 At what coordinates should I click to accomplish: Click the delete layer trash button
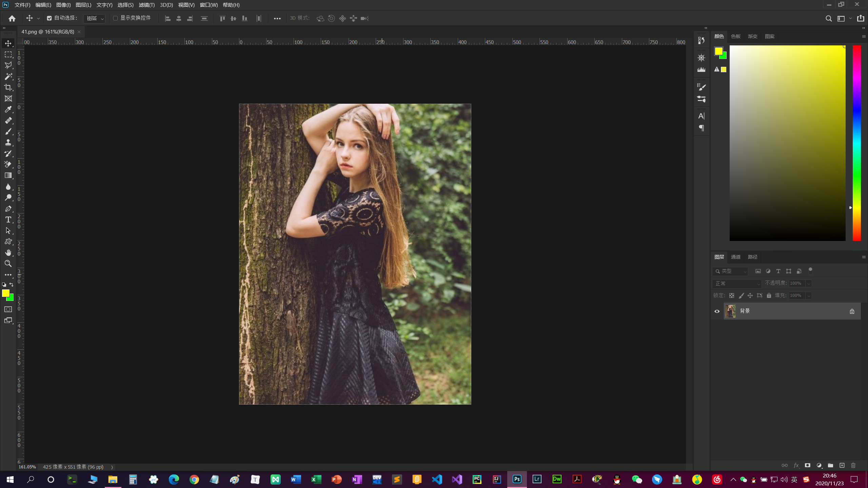(853, 465)
